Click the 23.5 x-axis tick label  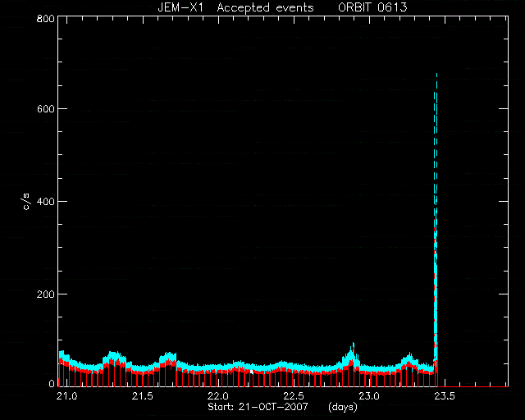pyautogui.click(x=445, y=396)
